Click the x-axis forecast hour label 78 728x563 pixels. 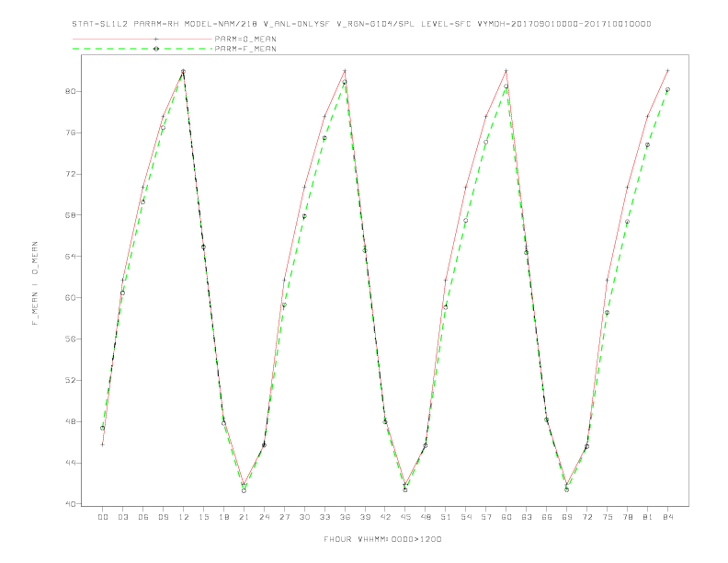pyautogui.click(x=628, y=517)
